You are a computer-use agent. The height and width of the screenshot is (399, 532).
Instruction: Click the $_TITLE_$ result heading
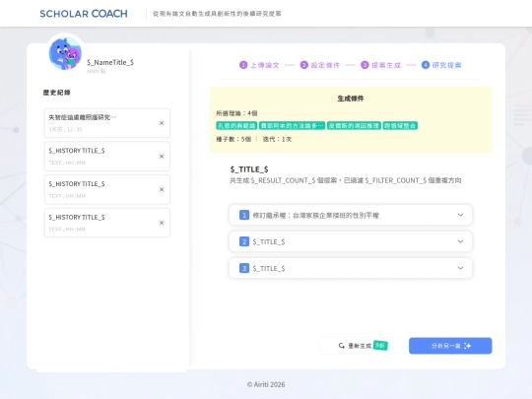click(x=249, y=169)
